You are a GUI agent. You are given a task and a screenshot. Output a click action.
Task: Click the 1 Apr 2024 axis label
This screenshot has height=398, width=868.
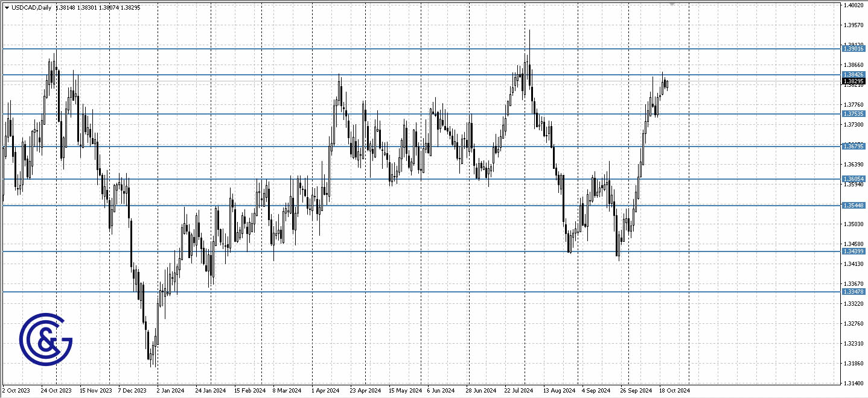pyautogui.click(x=325, y=390)
